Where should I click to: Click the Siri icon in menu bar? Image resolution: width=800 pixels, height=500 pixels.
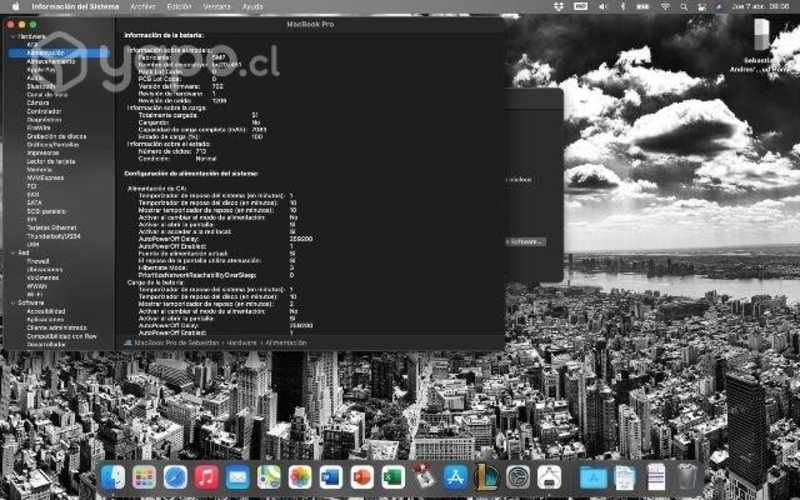coord(719,7)
